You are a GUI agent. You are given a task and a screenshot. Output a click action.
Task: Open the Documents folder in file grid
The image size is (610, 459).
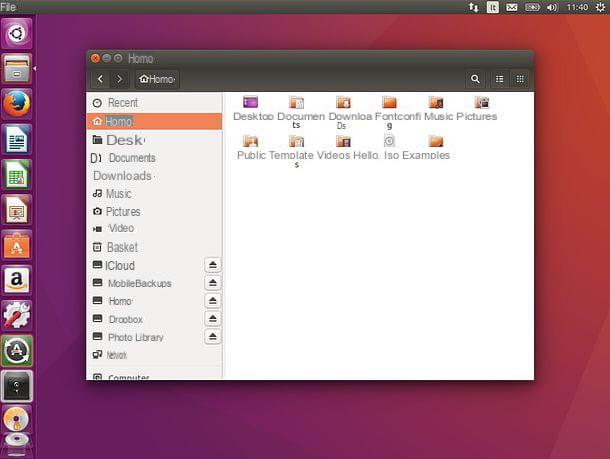click(x=296, y=102)
